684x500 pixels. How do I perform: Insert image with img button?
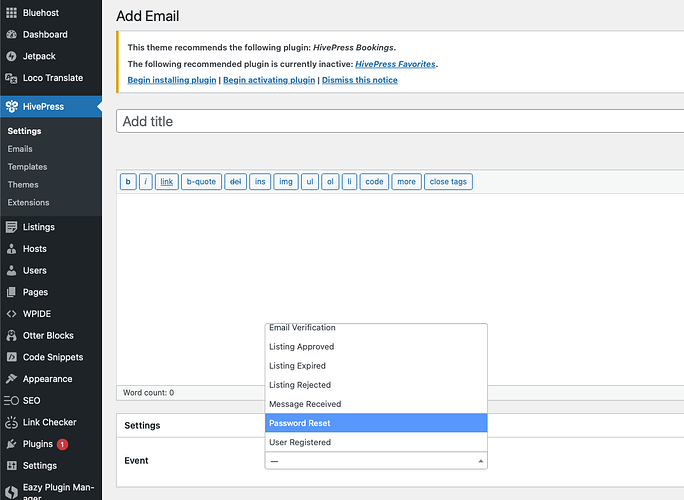coord(286,182)
